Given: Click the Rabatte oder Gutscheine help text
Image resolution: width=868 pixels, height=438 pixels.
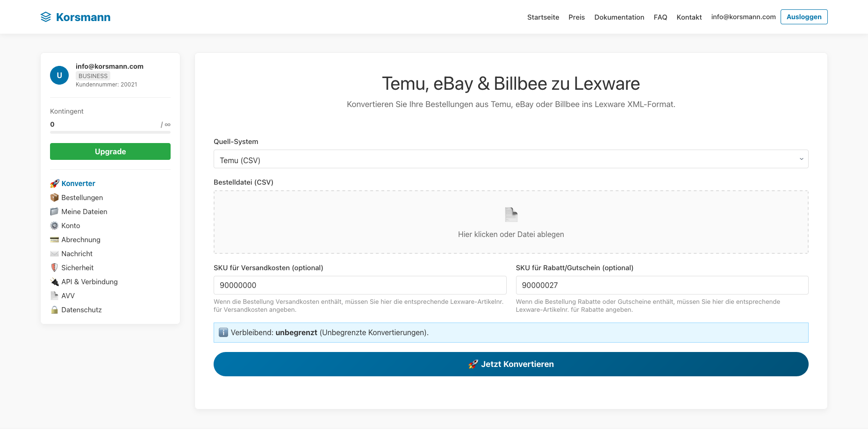Looking at the screenshot, I should [648, 306].
